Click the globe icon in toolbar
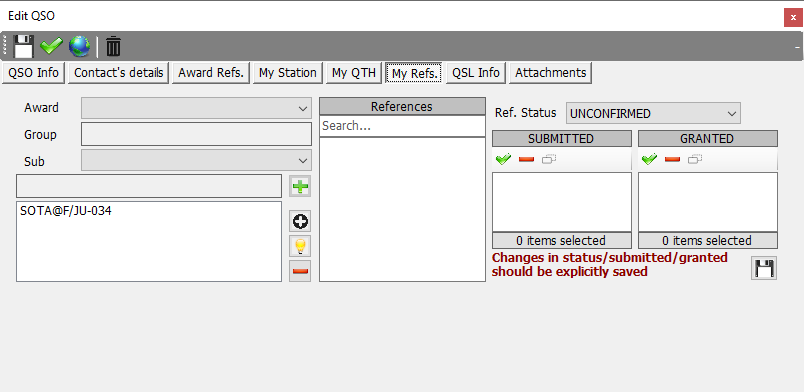 79,47
